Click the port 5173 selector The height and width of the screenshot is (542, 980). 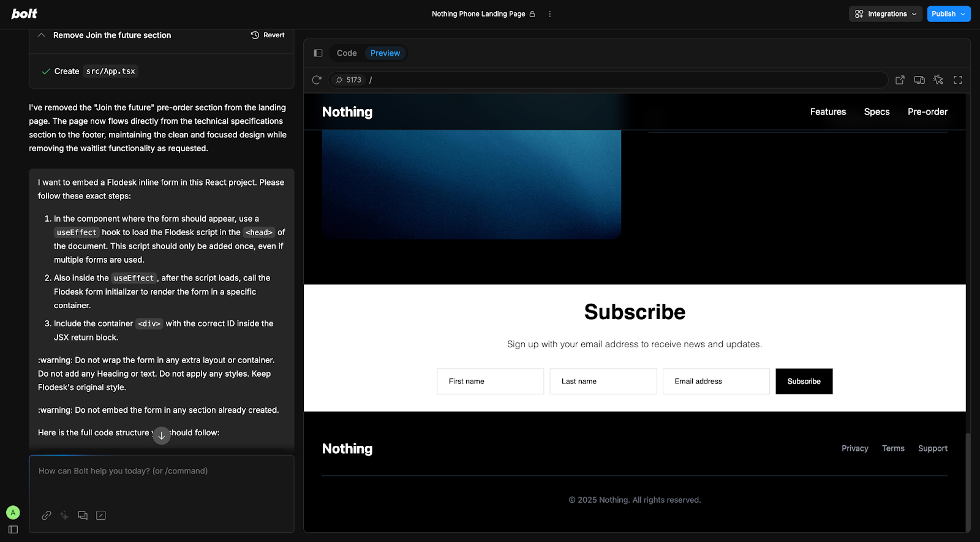pos(348,80)
